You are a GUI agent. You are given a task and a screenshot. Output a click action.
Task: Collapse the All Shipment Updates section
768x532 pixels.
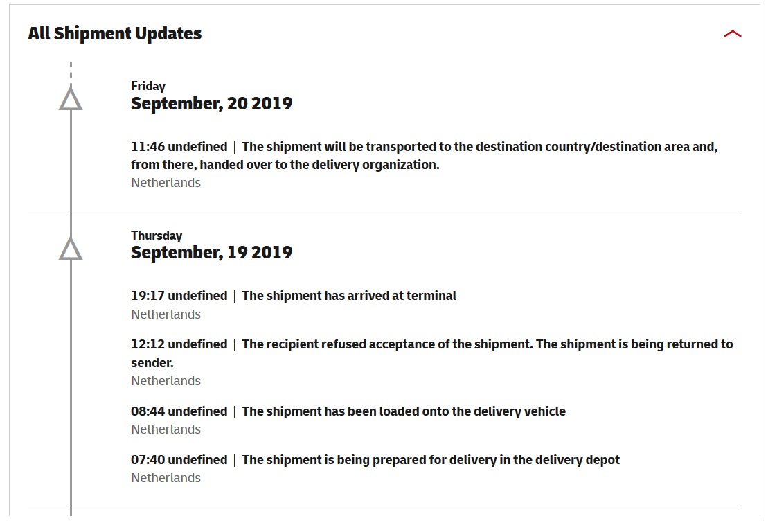coord(732,34)
